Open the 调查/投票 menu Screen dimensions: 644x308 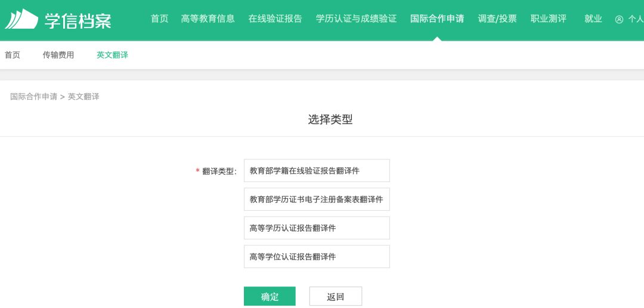[x=497, y=19]
